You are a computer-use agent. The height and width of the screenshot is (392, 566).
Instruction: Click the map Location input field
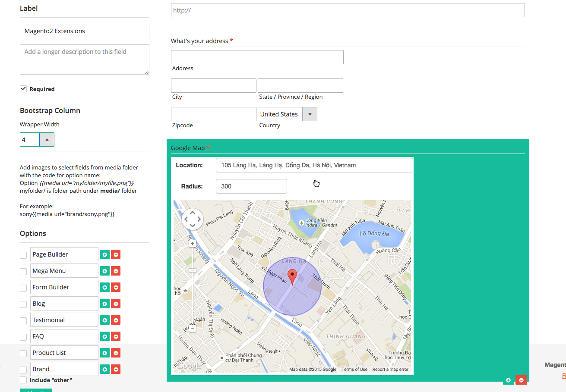[314, 165]
